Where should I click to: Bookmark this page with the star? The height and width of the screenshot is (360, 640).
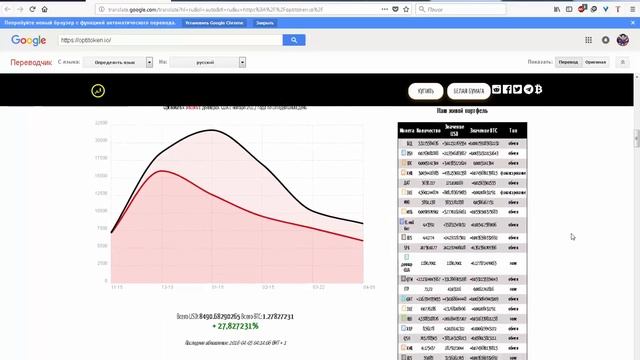point(406,9)
